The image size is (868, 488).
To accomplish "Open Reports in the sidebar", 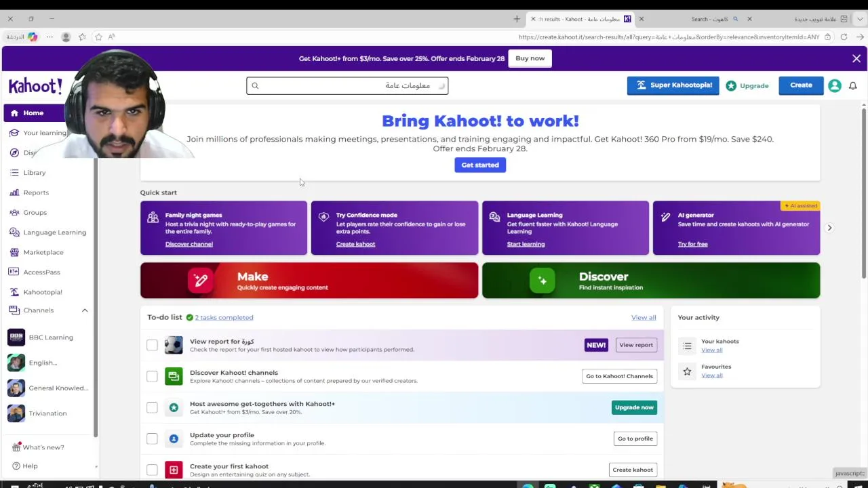I will [36, 192].
